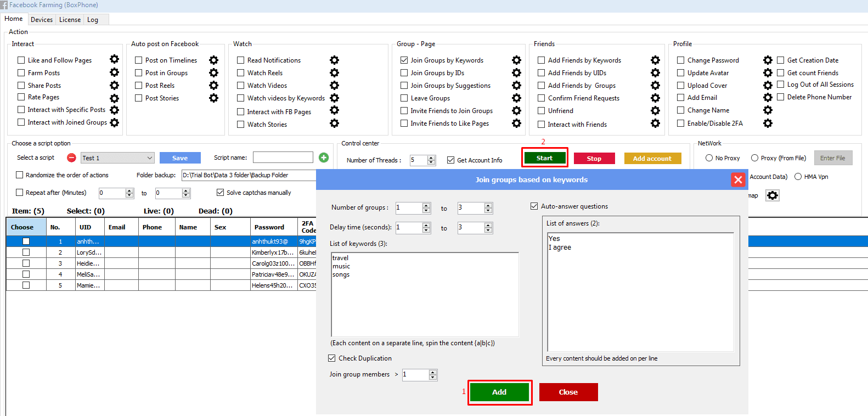The width and height of the screenshot is (868, 416).
Task: Enable Like and Follow Pages checkbox
Action: [x=21, y=60]
